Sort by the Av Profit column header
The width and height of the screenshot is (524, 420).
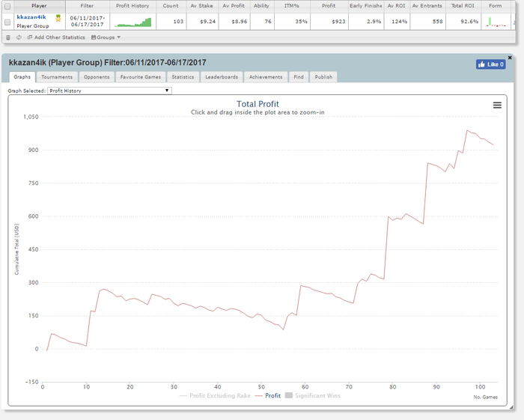point(234,6)
